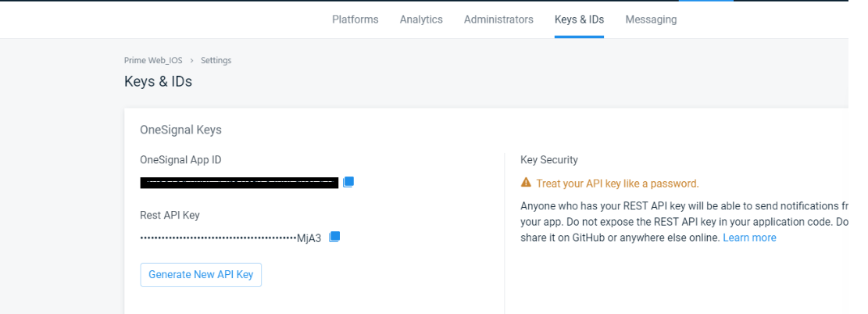Screen dimensions: 868x314
Task: Click the masked Rest API Key value
Action: tap(230, 237)
